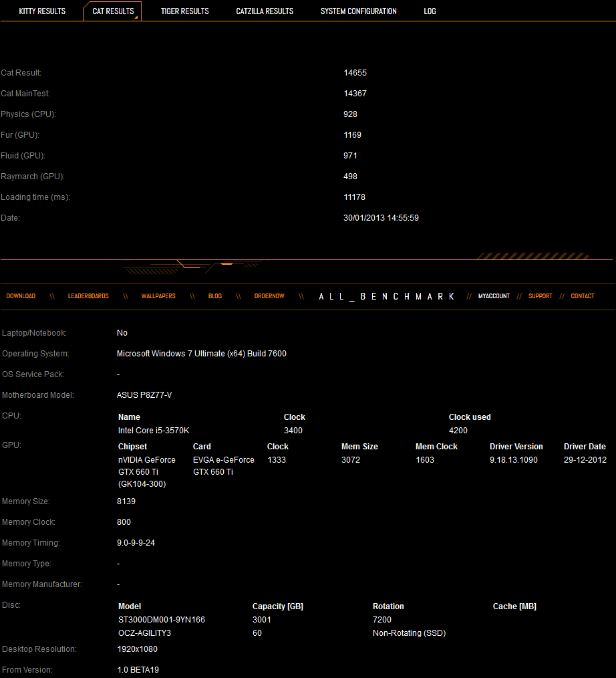Screen dimensions: 616x678
Task: Click the Memory Clock value 800
Action: [x=124, y=522]
